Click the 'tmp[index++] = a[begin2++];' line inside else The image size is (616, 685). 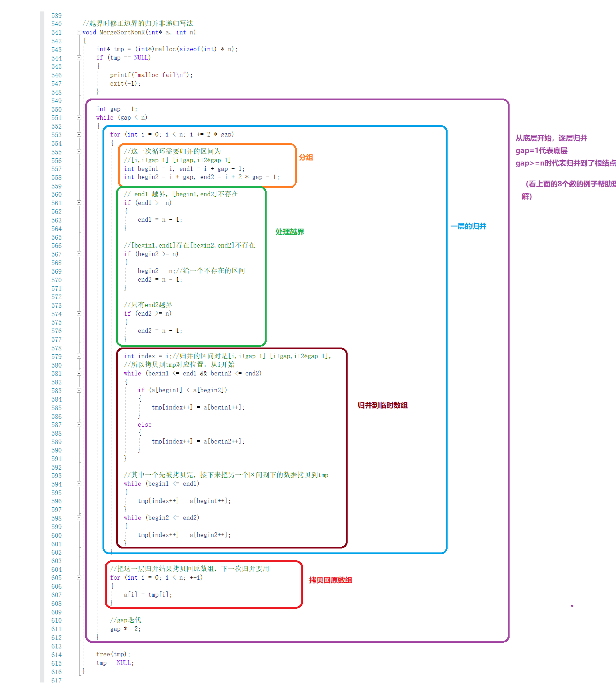pyautogui.click(x=198, y=441)
